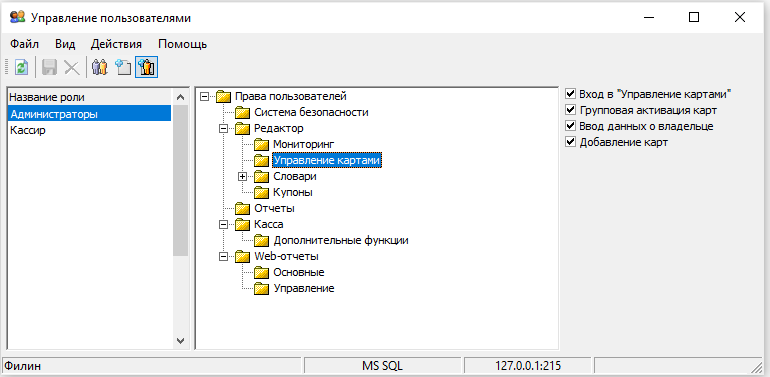
Task: Select the Кассир role
Action: click(90, 131)
